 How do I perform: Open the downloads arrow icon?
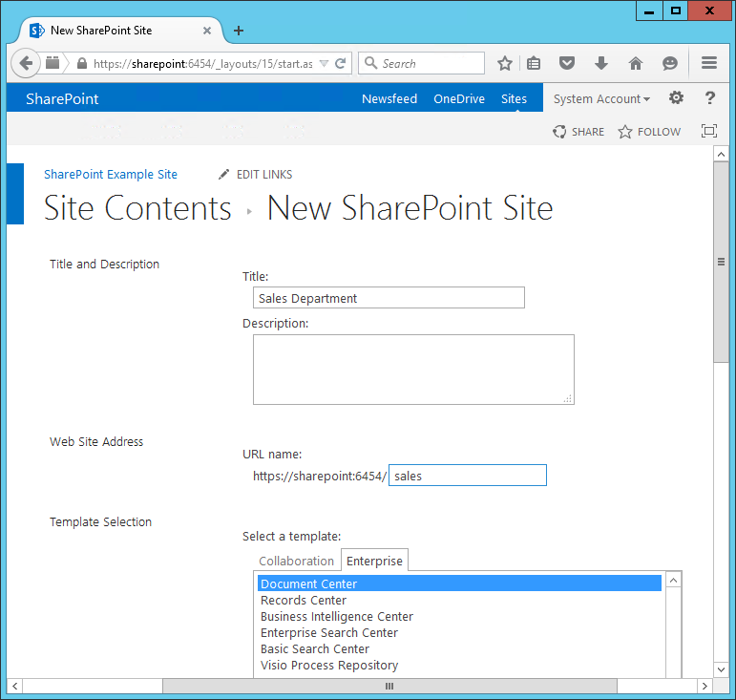pos(601,63)
